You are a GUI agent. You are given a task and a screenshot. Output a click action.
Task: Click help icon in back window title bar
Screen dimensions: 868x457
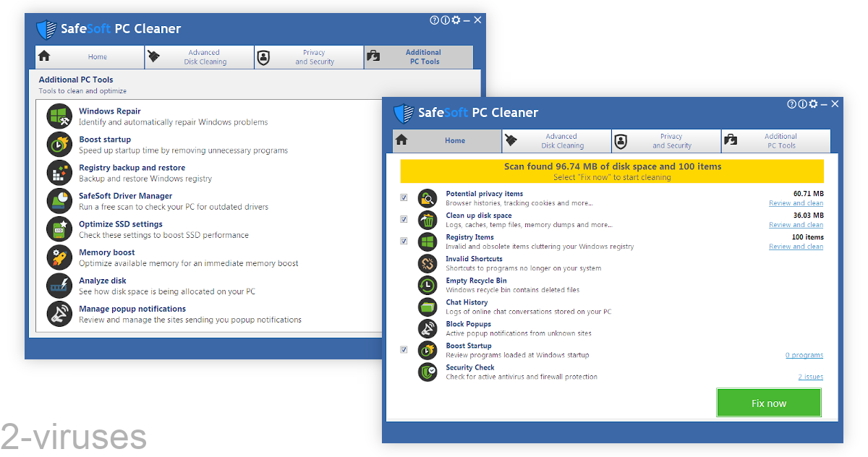point(434,20)
